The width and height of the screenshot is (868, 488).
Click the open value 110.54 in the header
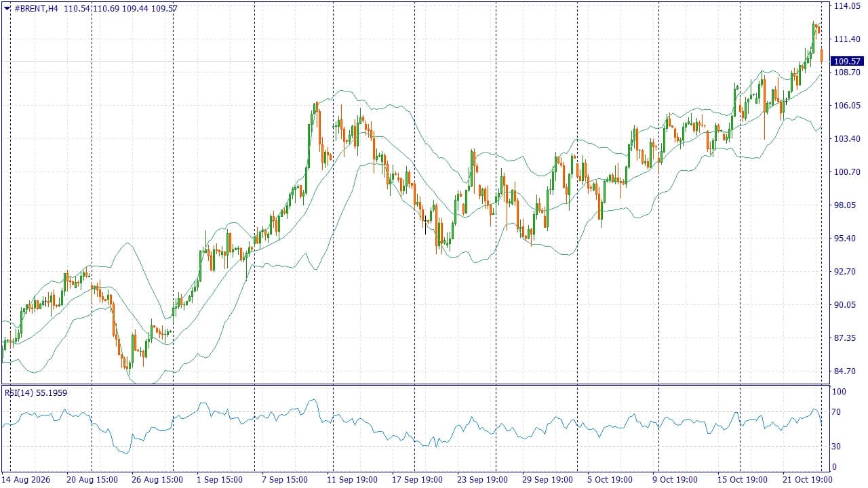[x=76, y=8]
